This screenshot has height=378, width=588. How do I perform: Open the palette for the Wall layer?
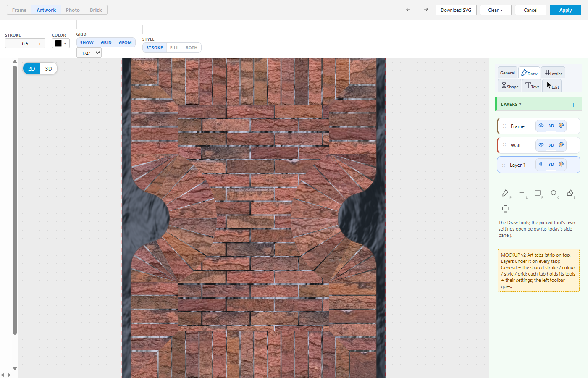coord(561,145)
